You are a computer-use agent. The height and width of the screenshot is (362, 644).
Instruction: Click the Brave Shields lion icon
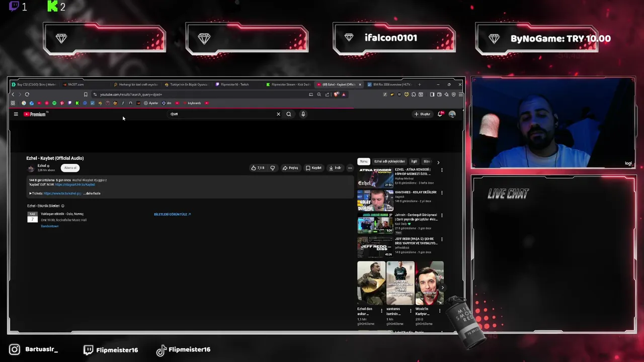pyautogui.click(x=337, y=95)
